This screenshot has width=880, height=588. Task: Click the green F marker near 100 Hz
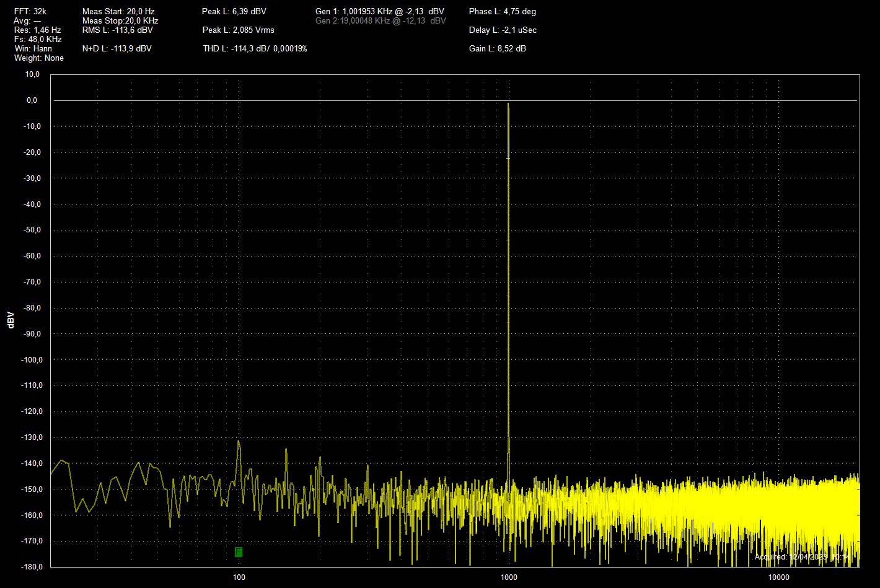239,551
